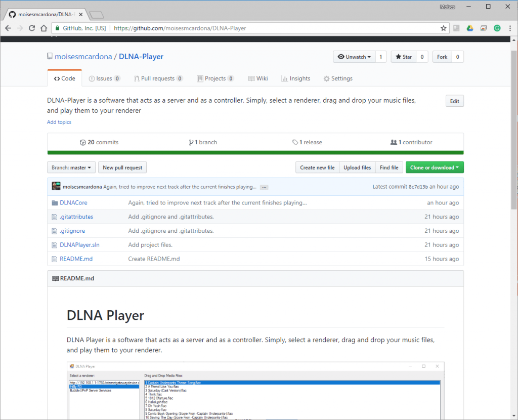Open the .gitignore file
The height and width of the screenshot is (420, 518).
pyautogui.click(x=72, y=231)
